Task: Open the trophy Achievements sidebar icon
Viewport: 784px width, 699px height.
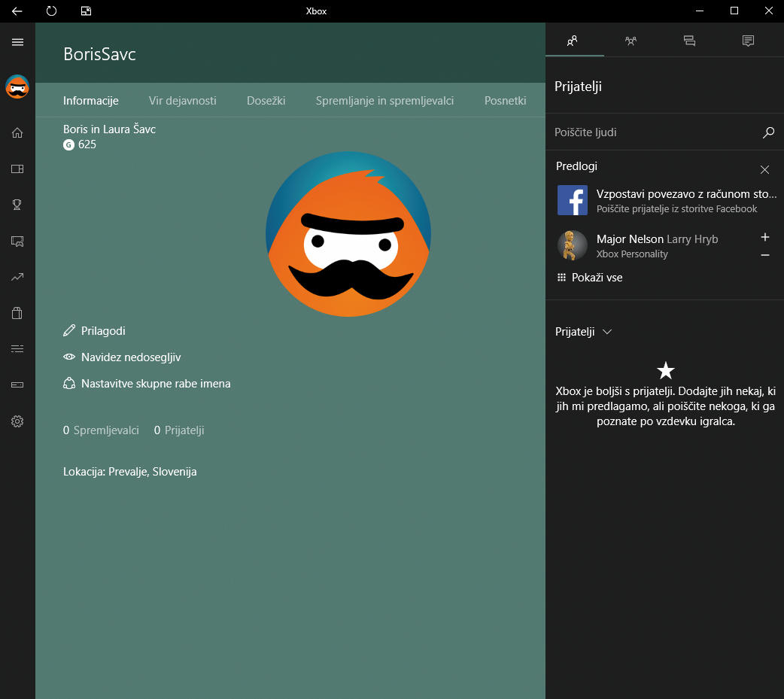Action: tap(17, 205)
